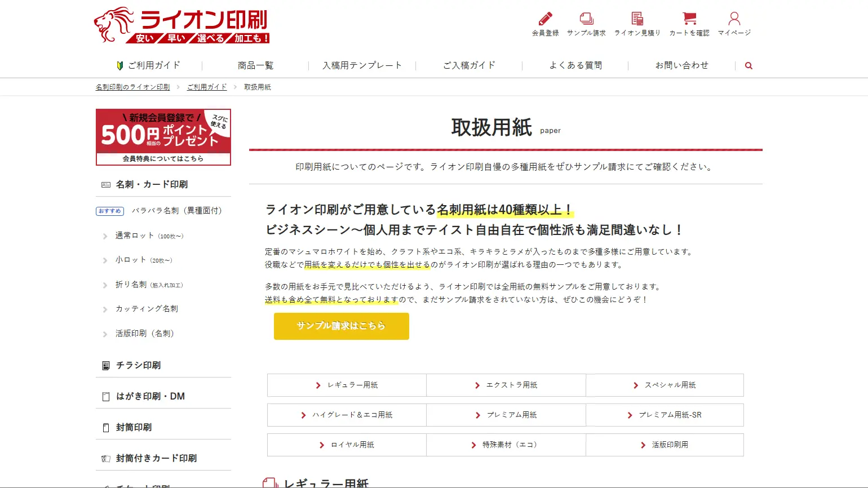Click 会員特典についてはこちら text on banner
Viewport: 868px width, 488px height.
[163, 159]
